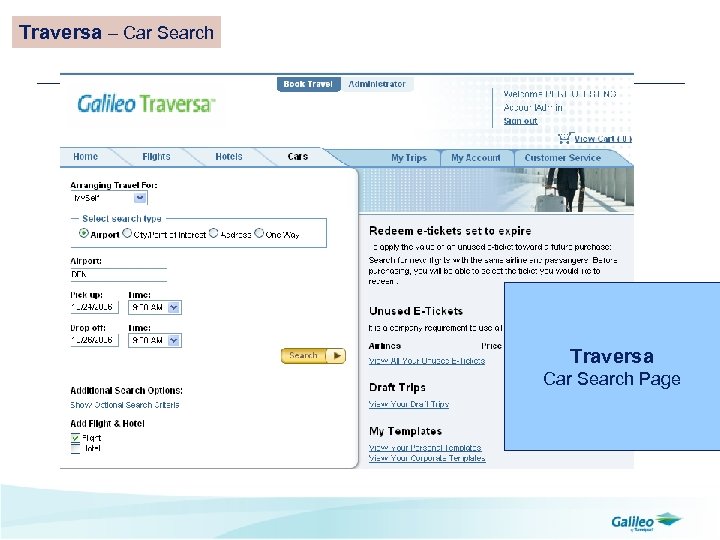Open the Arranging Travel For dropdown
The width and height of the screenshot is (720, 540).
click(140, 198)
